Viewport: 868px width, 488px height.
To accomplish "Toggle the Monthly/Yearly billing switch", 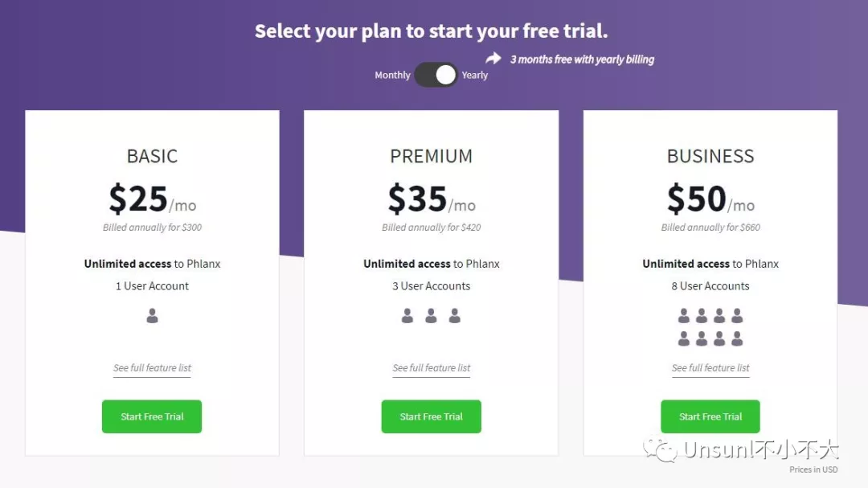I will (x=436, y=75).
